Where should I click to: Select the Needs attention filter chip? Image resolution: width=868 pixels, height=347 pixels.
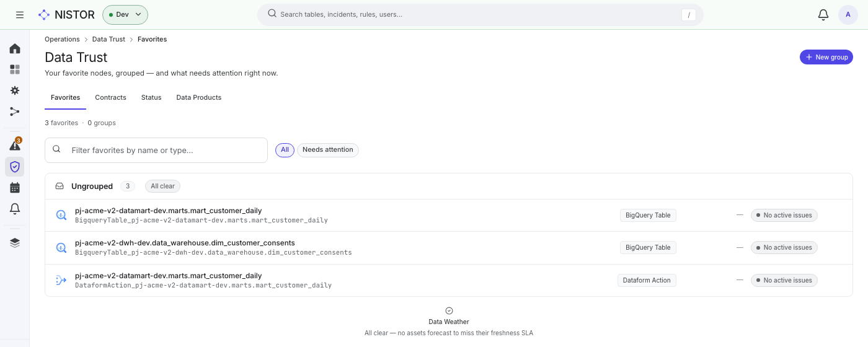[x=327, y=150]
